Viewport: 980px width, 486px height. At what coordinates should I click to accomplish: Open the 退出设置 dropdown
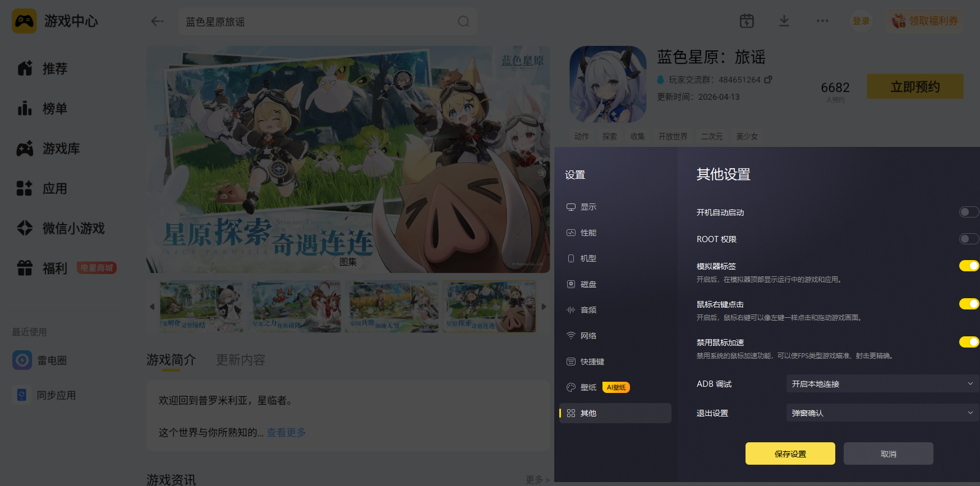tap(883, 413)
